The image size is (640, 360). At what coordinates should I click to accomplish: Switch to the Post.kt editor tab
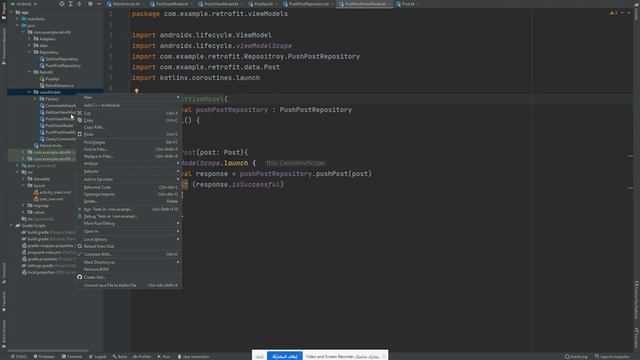coord(407,4)
